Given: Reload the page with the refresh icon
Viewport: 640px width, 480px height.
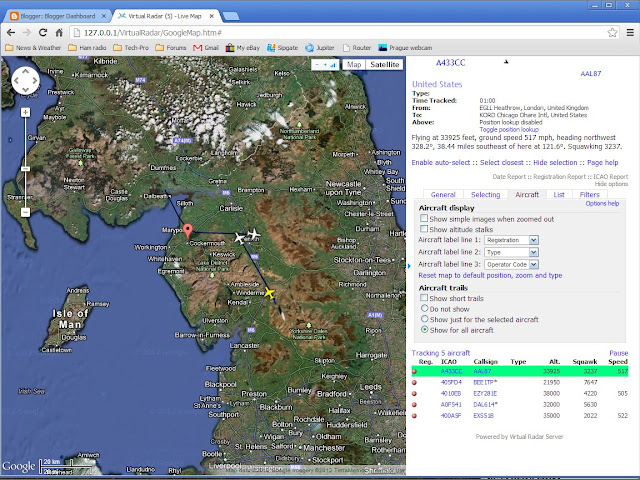Looking at the screenshot, I should coord(43,33).
